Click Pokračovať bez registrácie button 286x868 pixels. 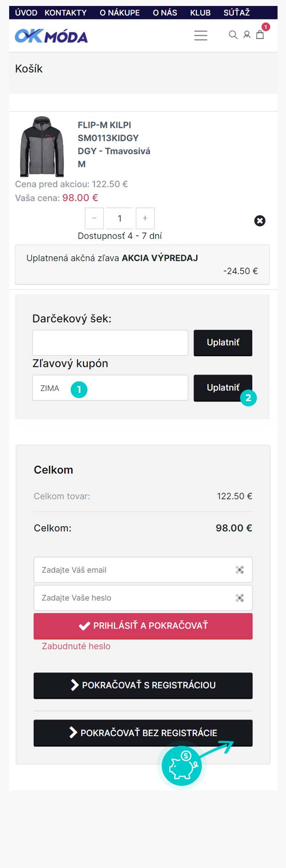[x=143, y=733]
